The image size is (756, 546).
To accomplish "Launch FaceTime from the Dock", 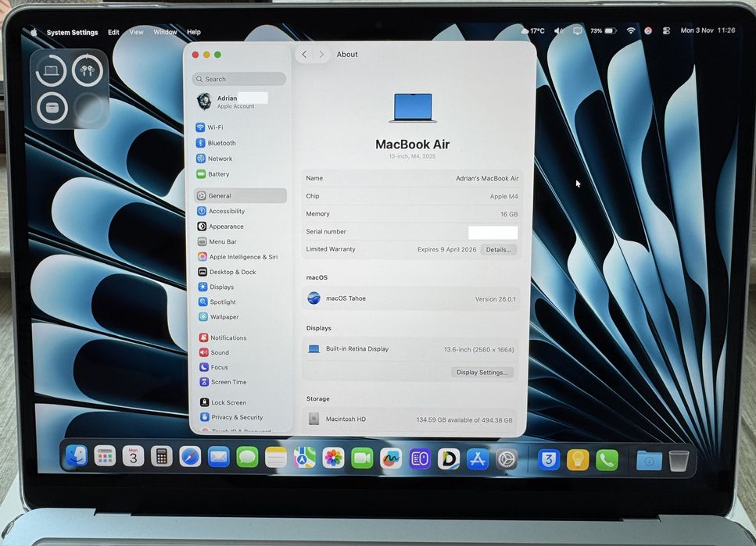I will coord(362,459).
